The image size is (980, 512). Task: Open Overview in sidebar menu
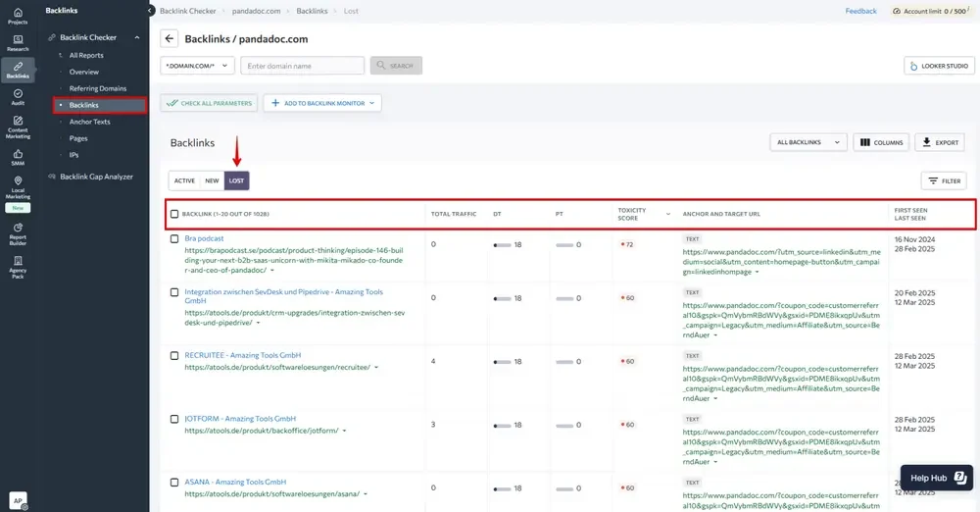83,72
